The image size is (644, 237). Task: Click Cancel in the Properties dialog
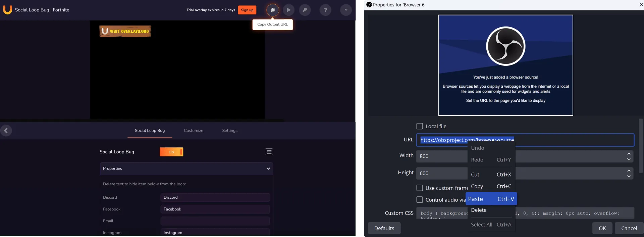629,228
